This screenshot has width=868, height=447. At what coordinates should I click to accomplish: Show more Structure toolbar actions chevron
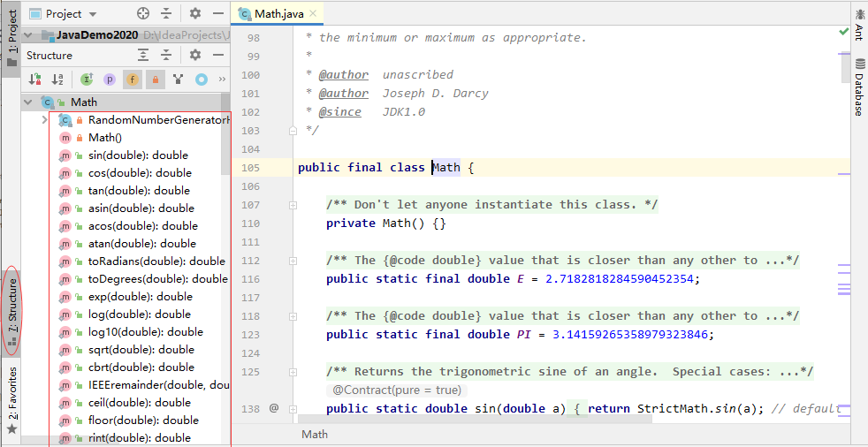223,80
